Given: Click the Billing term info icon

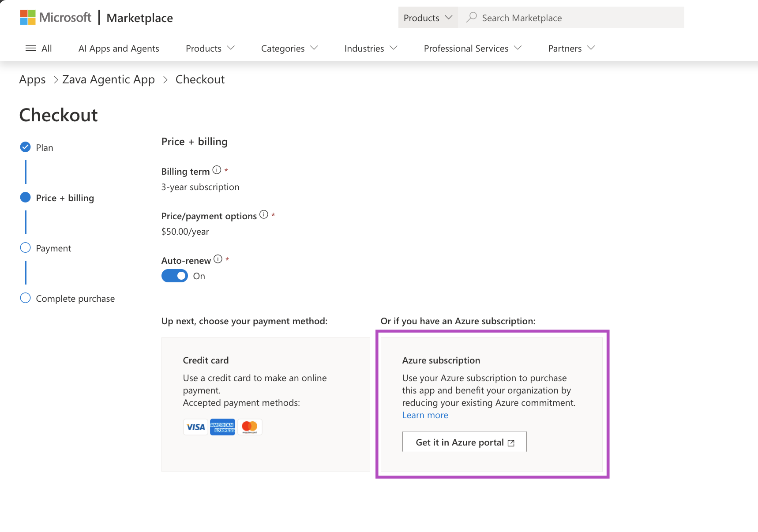Looking at the screenshot, I should point(216,169).
